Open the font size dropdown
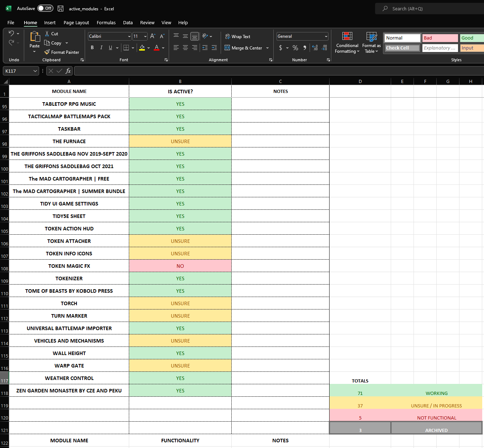 (x=145, y=36)
